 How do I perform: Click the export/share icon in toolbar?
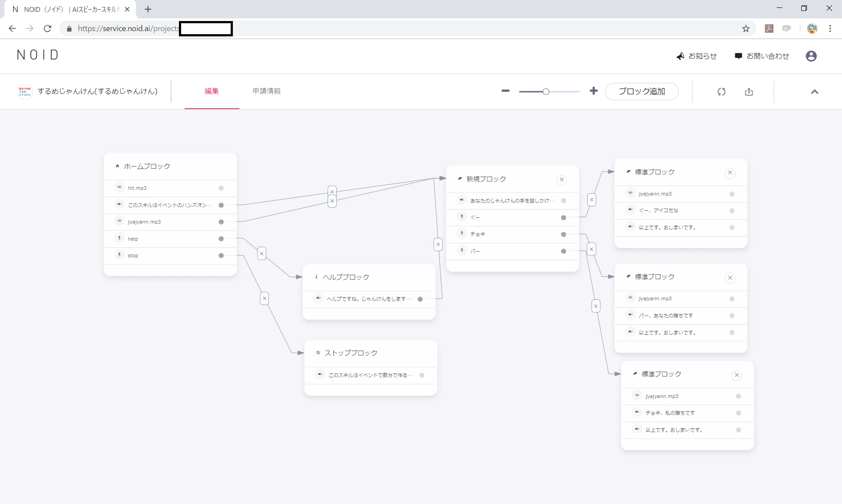tap(749, 92)
